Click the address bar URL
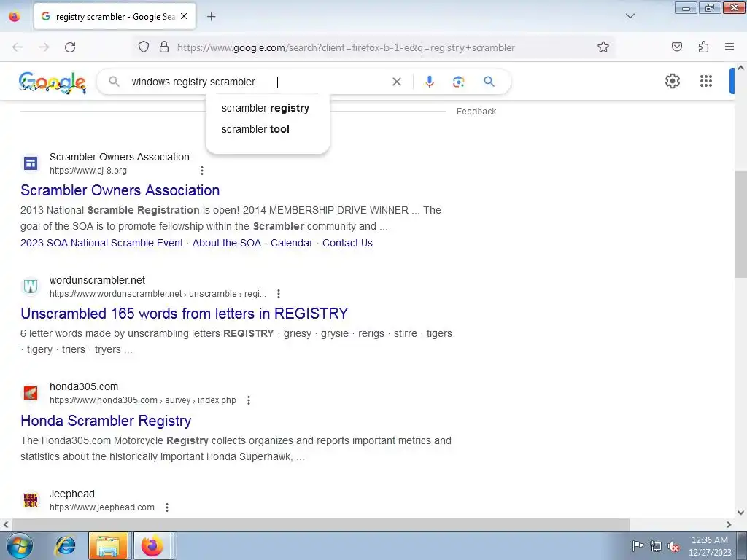The image size is (747, 560). (x=346, y=47)
